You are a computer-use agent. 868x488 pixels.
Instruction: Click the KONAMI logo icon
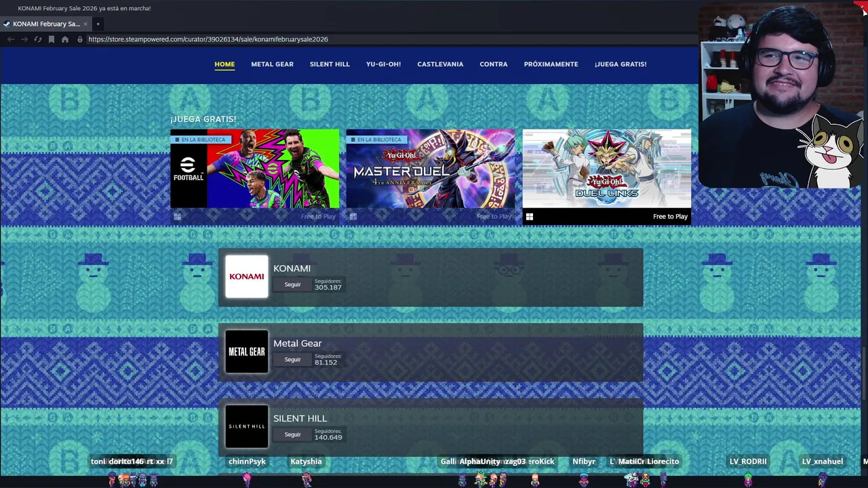pos(247,277)
